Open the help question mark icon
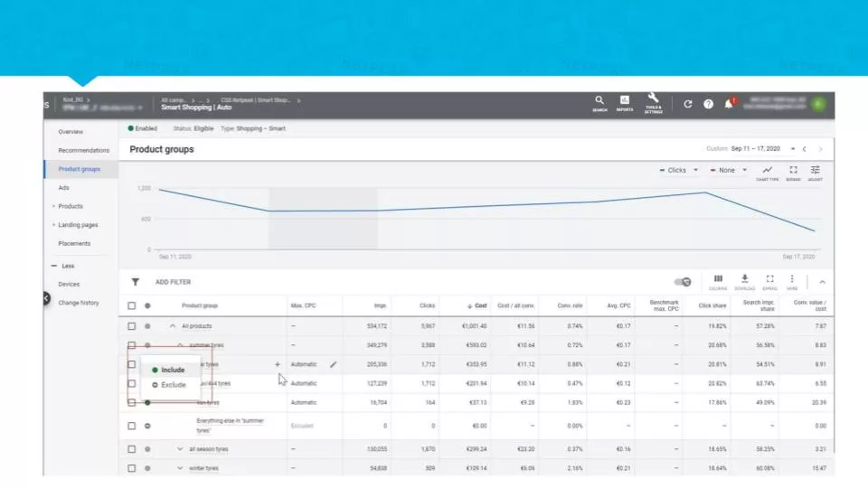Screen dimensions: 868x488 pos(708,104)
